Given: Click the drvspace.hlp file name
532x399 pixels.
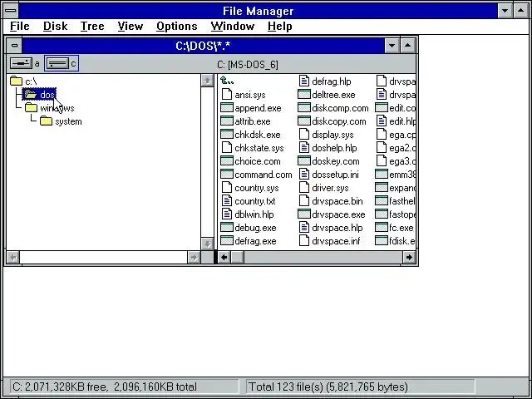Looking at the screenshot, I should coord(337,228).
